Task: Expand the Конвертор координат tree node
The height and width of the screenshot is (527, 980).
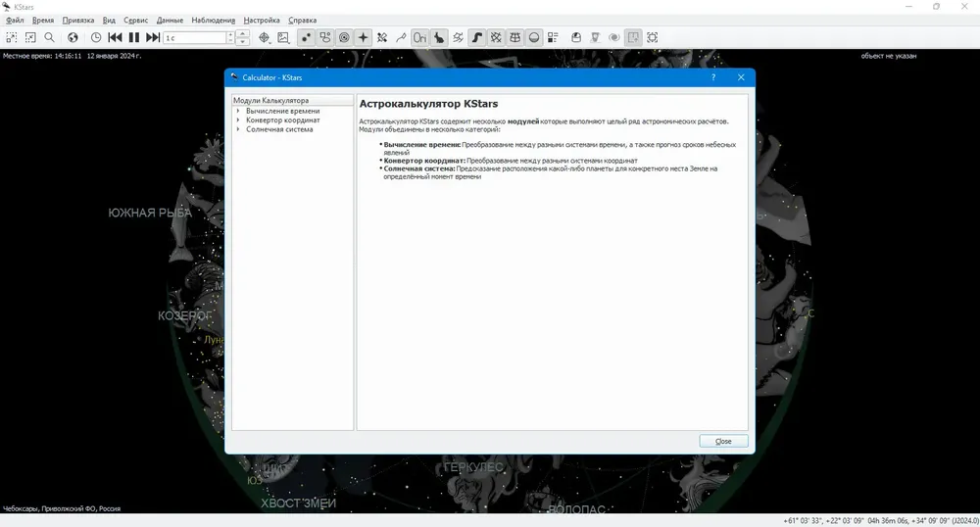Action: [238, 120]
